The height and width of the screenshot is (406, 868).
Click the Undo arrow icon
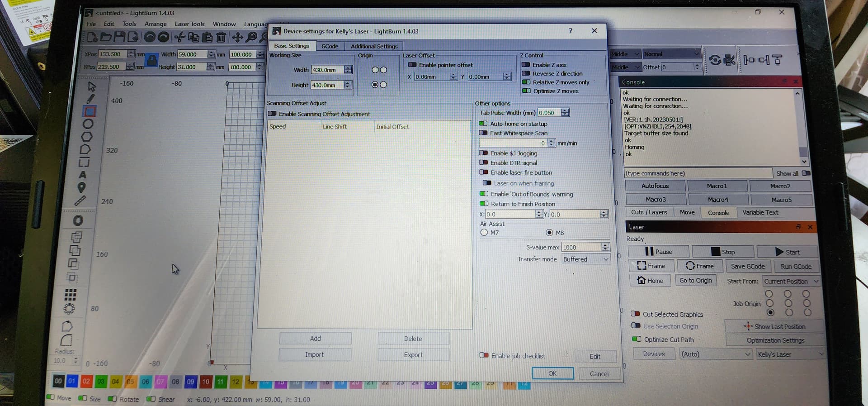[x=150, y=37]
